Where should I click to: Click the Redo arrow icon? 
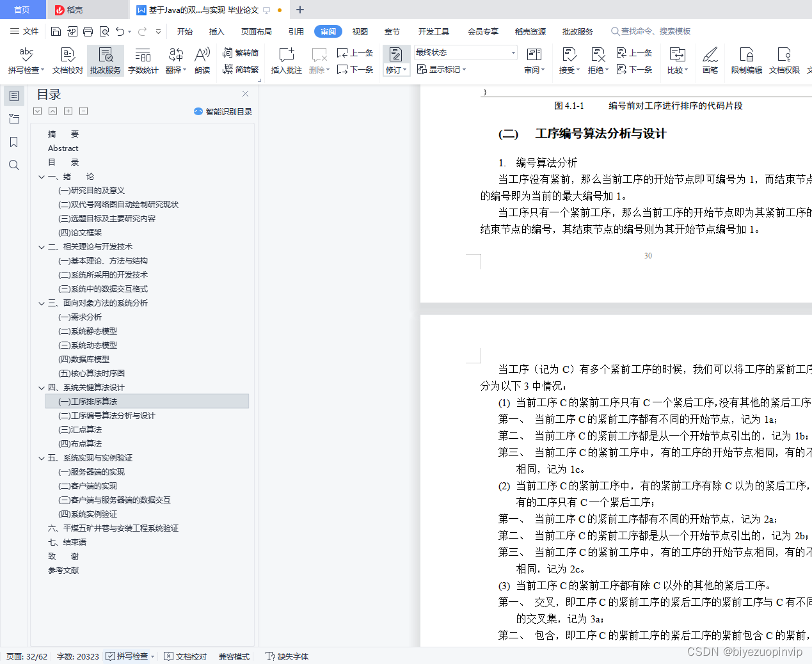coord(142,31)
